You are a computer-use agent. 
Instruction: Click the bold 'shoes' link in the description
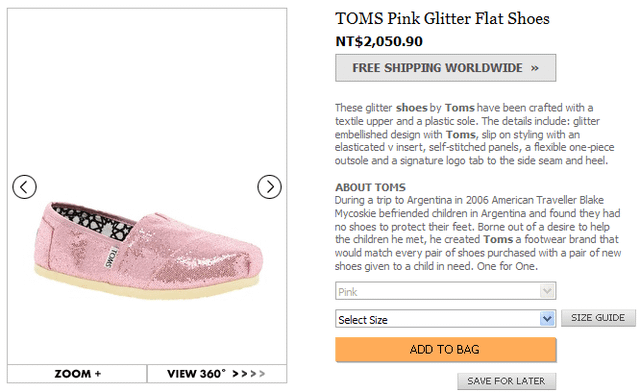(411, 108)
